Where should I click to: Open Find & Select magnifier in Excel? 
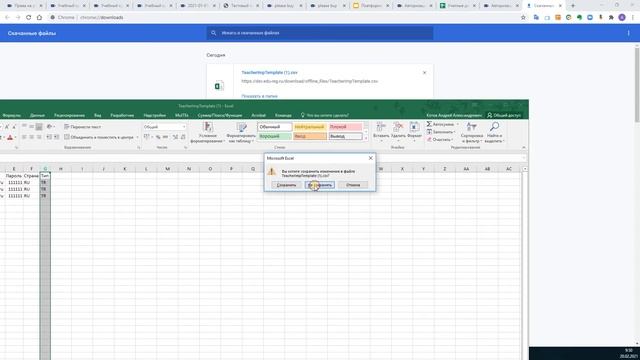click(x=494, y=132)
